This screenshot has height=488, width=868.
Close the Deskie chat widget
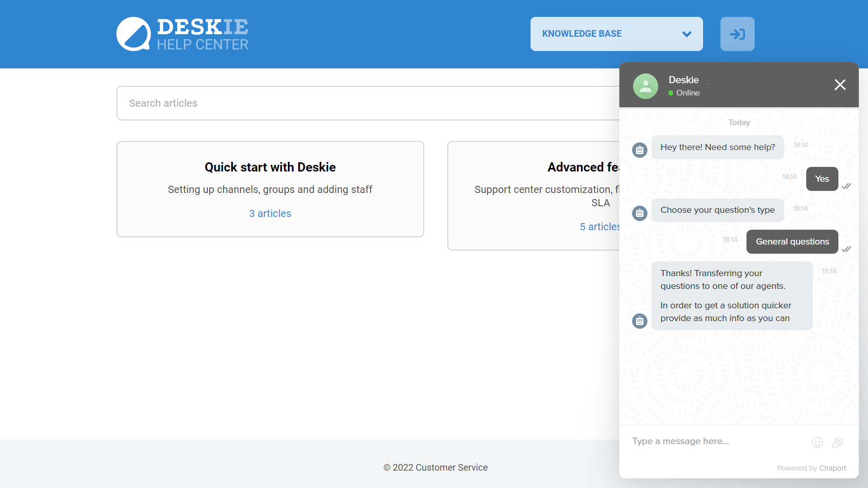840,85
